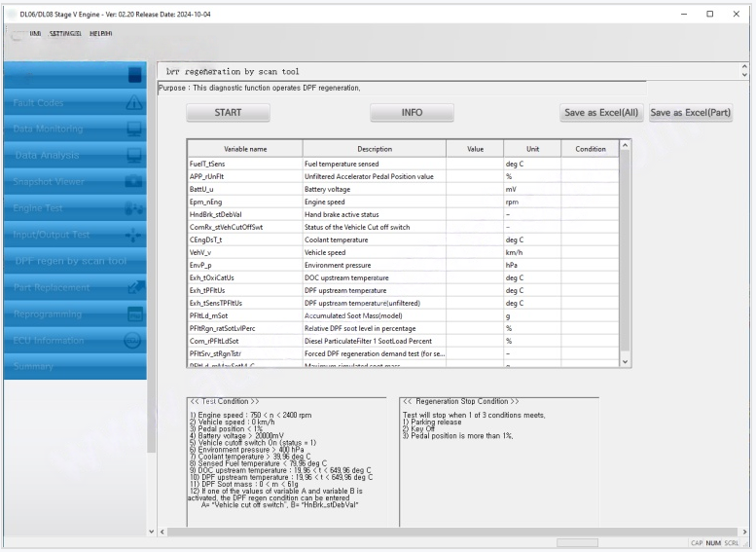Open the ECU Information icon

click(x=134, y=340)
